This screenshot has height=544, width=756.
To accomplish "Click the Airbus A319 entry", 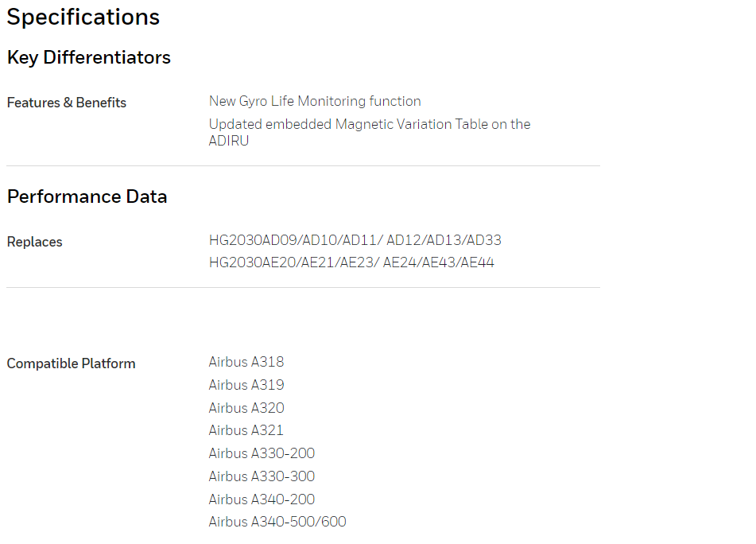I will (246, 385).
